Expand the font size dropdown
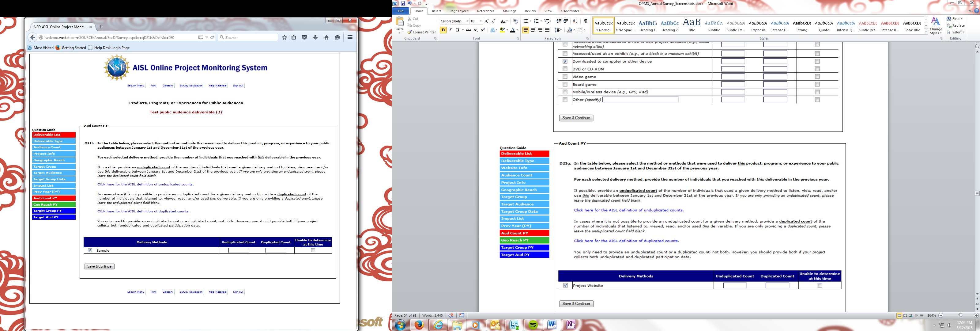This screenshot has width=980, height=331. coord(481,21)
